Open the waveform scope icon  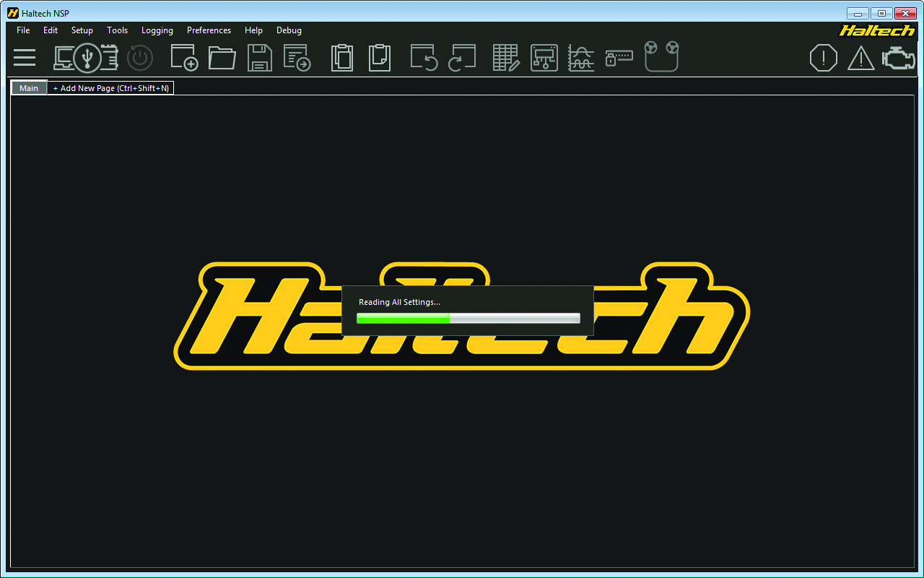pos(581,58)
